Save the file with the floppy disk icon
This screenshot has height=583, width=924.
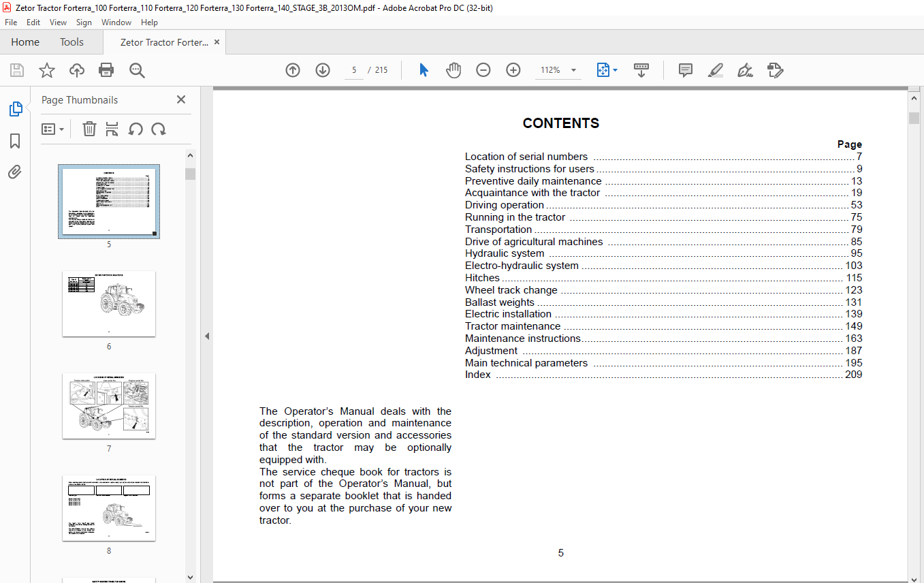pyautogui.click(x=17, y=70)
